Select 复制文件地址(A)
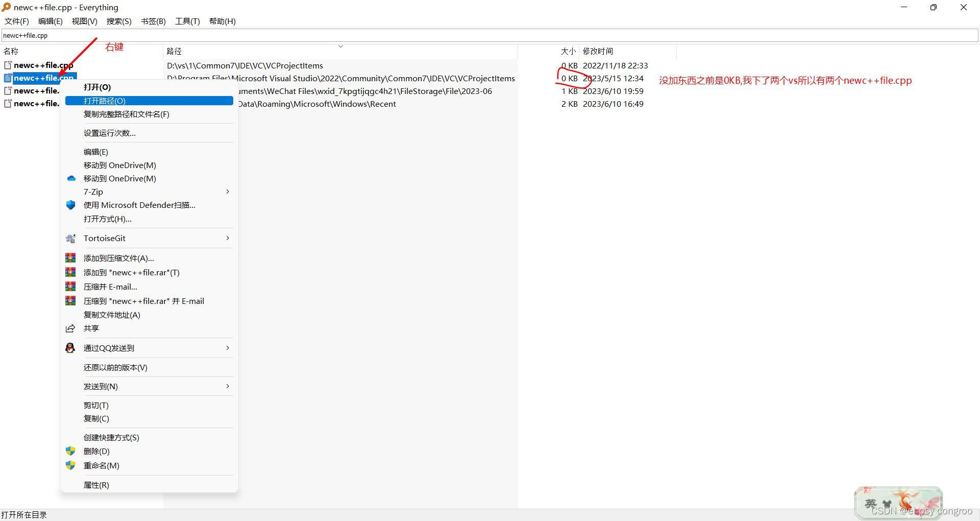Viewport: 980px width, 521px height. 149,315
